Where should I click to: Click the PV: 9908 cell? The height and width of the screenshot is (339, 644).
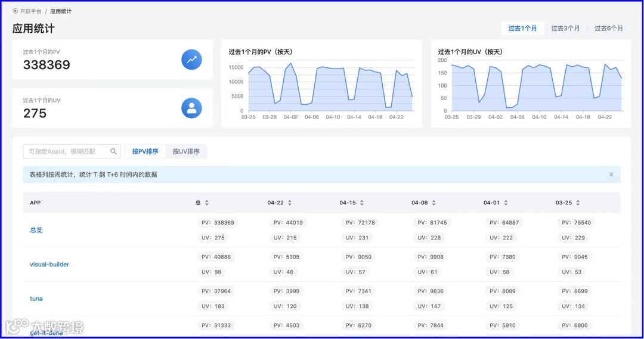(431, 257)
